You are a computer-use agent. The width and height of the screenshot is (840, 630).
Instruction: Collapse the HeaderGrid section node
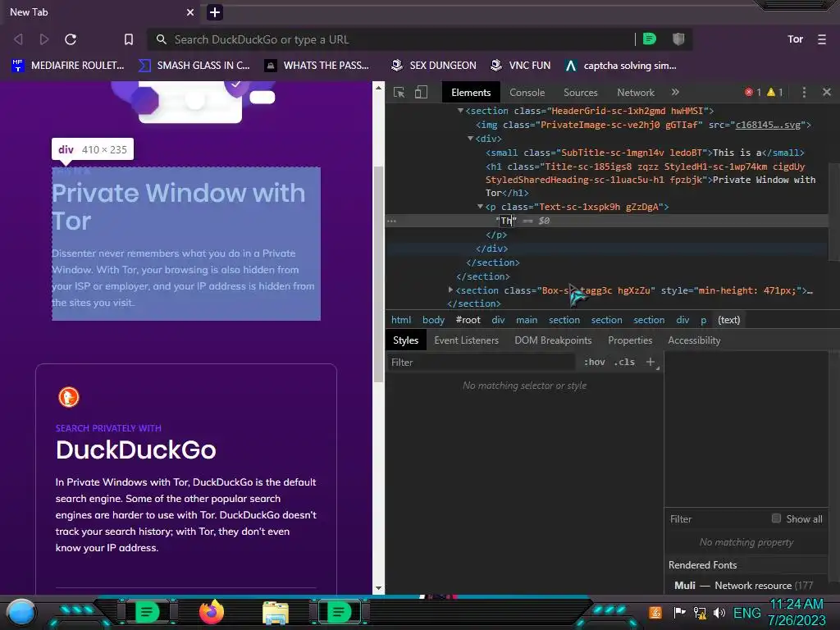pos(460,111)
